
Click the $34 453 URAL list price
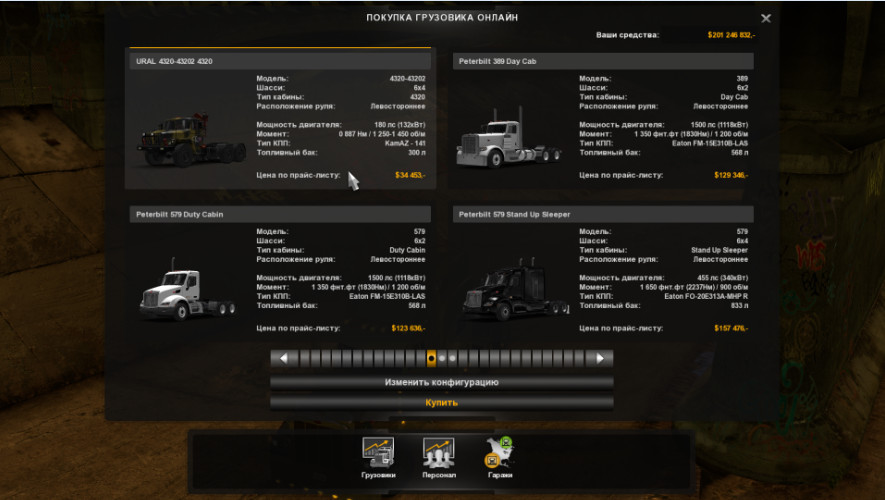pos(410,175)
